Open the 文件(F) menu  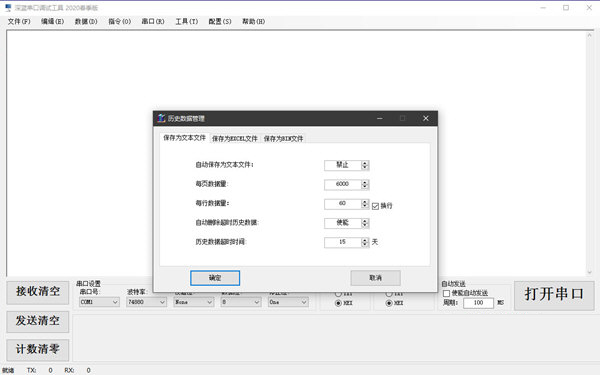point(19,21)
